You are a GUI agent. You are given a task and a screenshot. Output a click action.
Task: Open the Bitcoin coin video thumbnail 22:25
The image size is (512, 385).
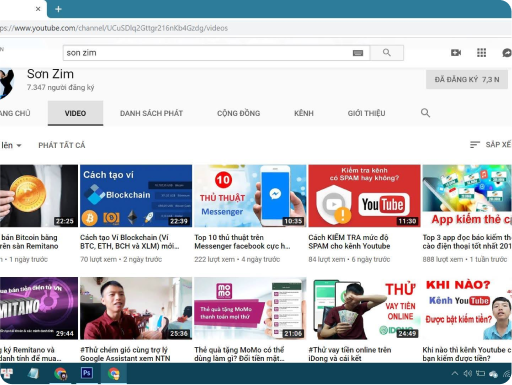39,196
